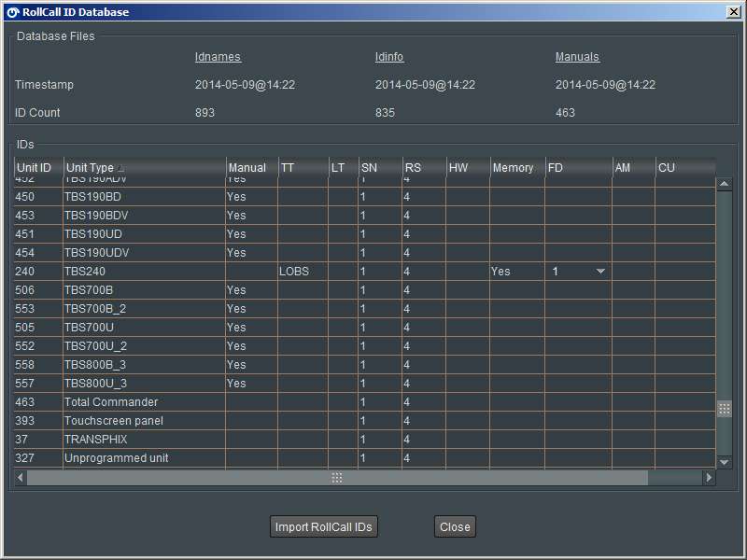747x560 pixels.
Task: Click the LT column header
Action: [x=344, y=168]
